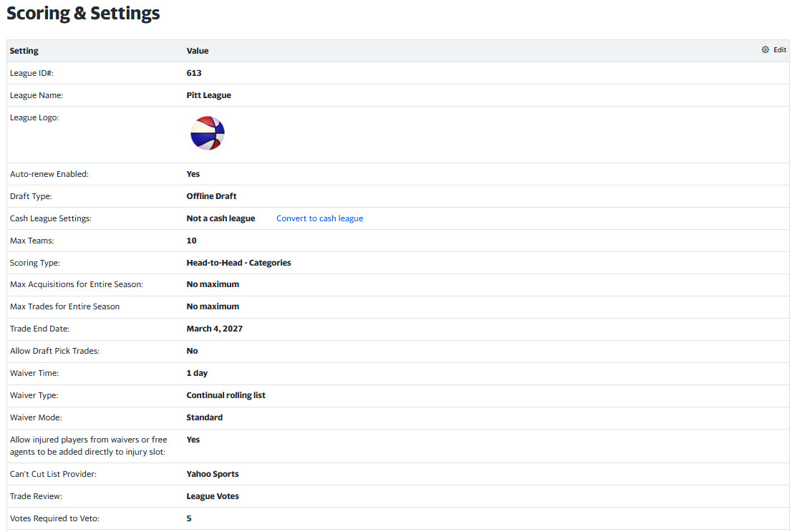Click the Setting column header

24,51
